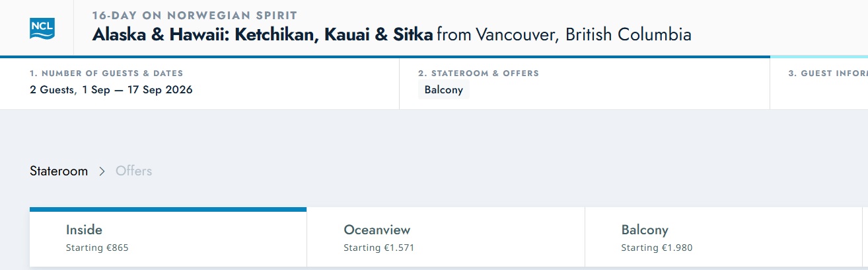Switch to the Inside stateroom tab

point(168,238)
